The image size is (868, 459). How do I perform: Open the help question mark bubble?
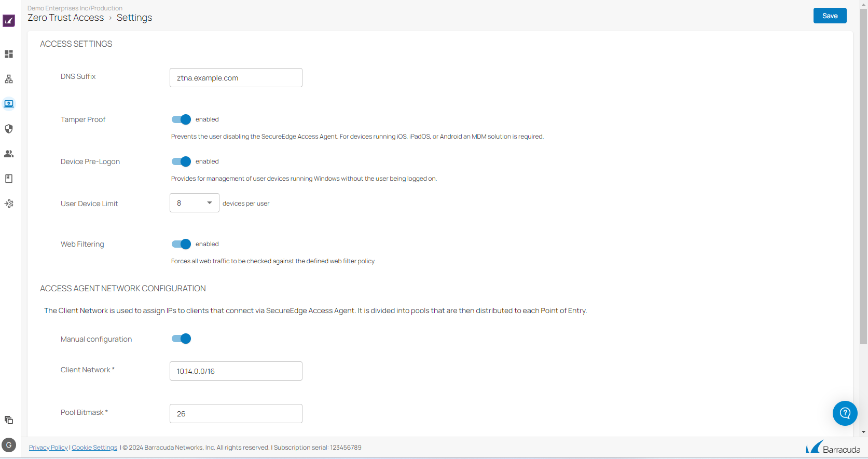(845, 413)
